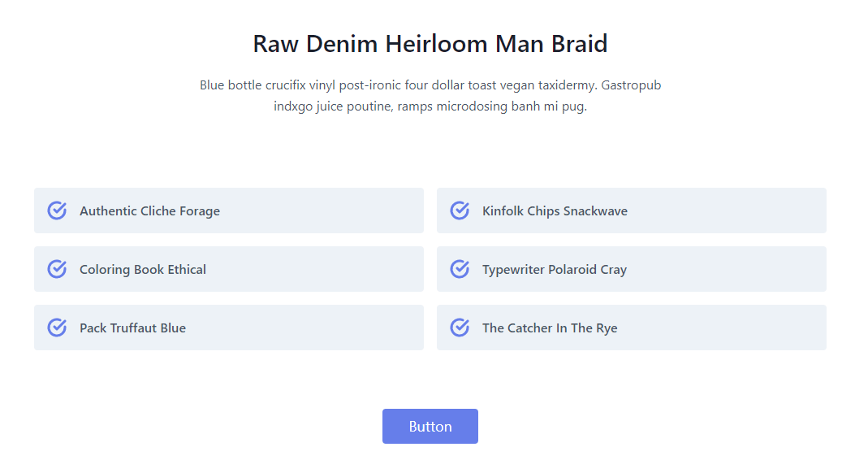Viewport: 868px width, 460px height.
Task: Select the 'Typewriter Polaroid Cray' label text
Action: pyautogui.click(x=555, y=270)
